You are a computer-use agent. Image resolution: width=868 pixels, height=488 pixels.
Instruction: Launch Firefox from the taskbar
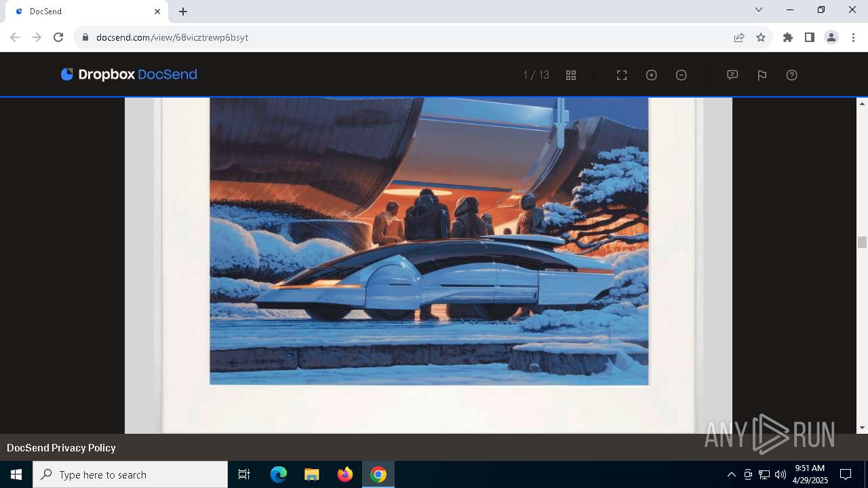(x=345, y=474)
